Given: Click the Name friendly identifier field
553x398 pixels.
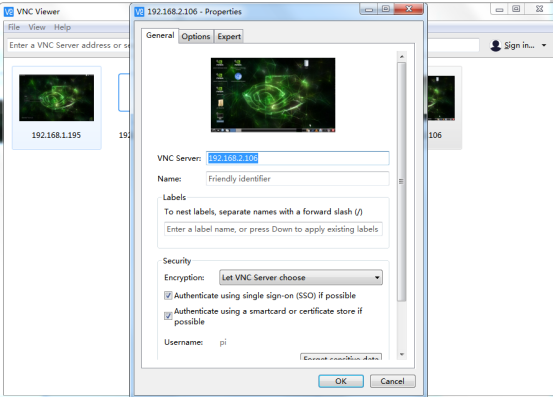Looking at the screenshot, I should 298,179.
